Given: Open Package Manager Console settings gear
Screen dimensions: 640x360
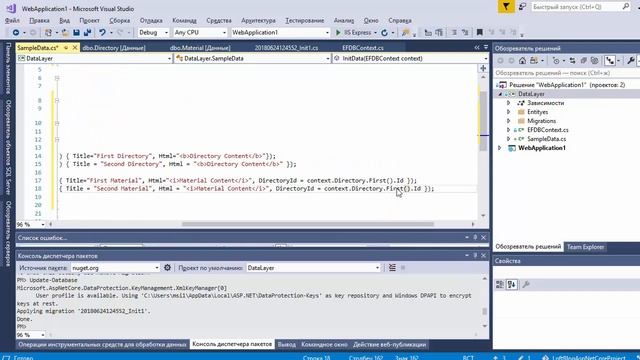Looking at the screenshot, I should tap(167, 268).
